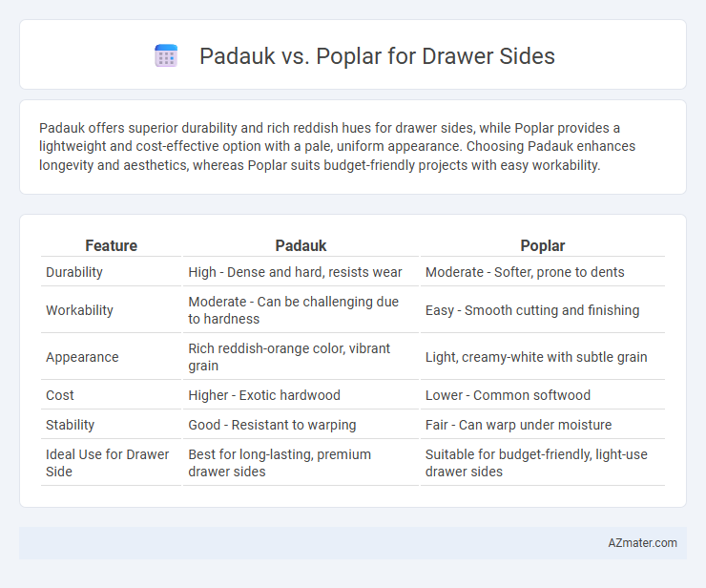Click the Ideal Use for Drawer Side label
The image size is (706, 588).
point(107,463)
